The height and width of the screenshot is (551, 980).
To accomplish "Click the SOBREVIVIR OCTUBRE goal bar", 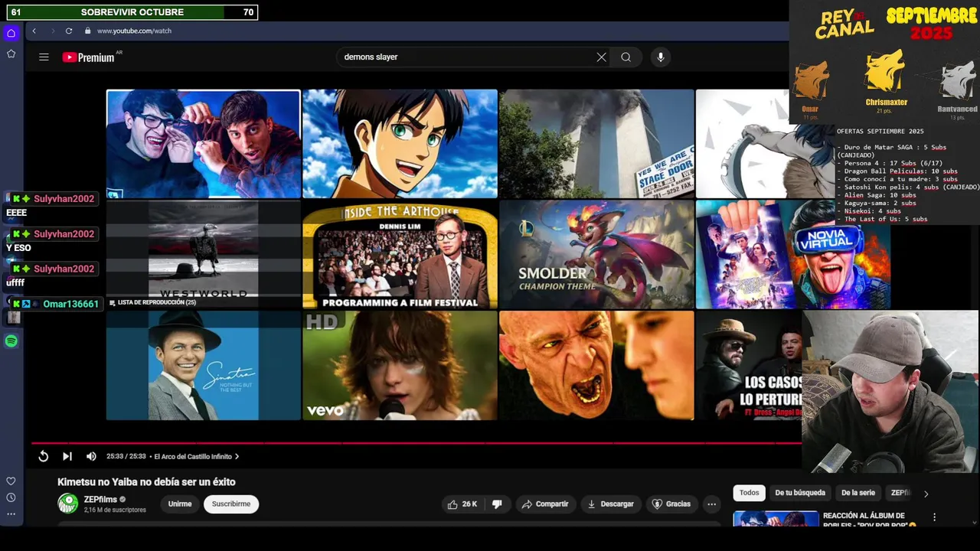I will [132, 12].
